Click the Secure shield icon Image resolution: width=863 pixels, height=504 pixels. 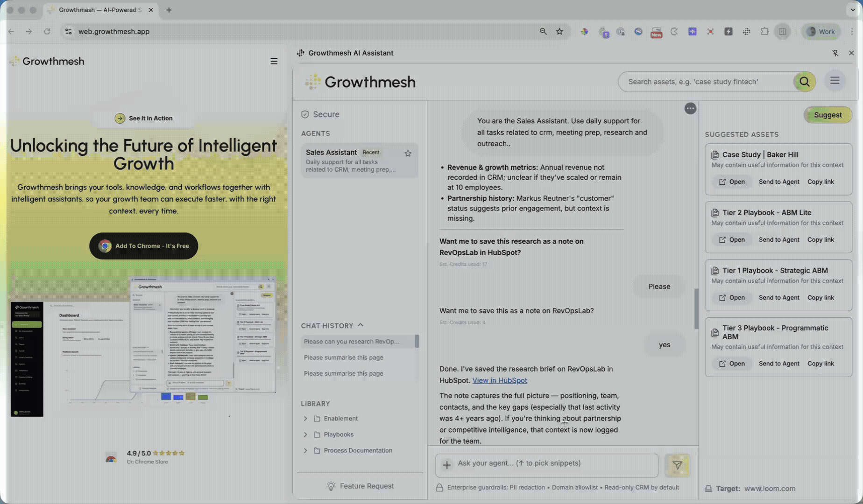pyautogui.click(x=305, y=114)
